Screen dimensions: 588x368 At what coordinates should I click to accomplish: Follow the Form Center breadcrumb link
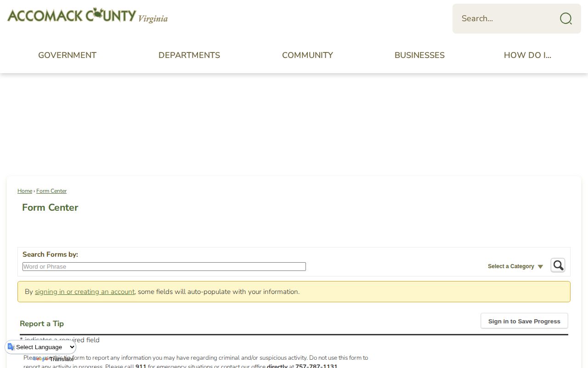point(51,191)
